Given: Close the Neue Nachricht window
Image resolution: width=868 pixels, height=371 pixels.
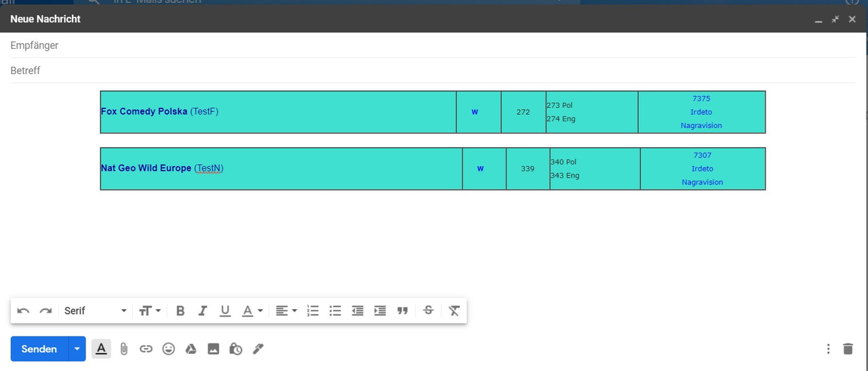Looking at the screenshot, I should (x=852, y=19).
